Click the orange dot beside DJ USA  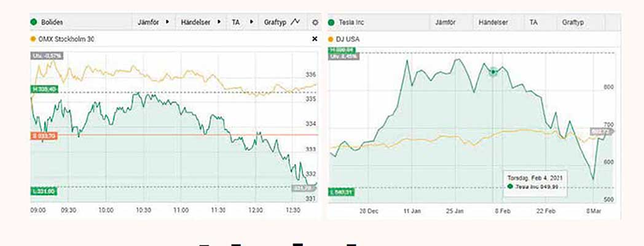click(x=331, y=39)
